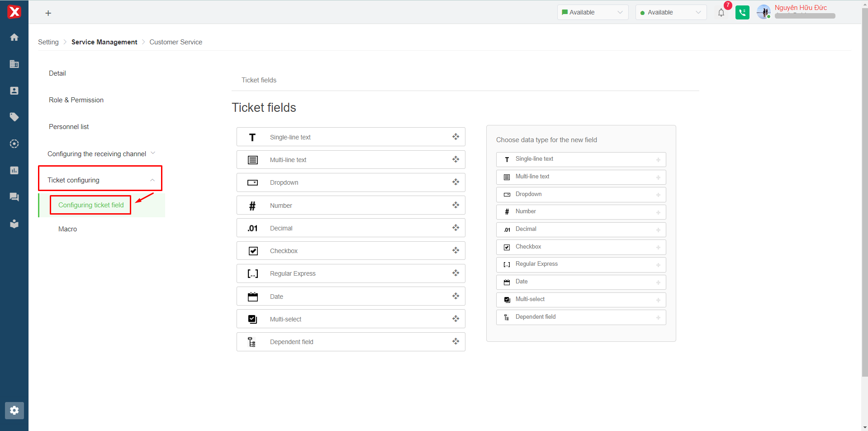Collapse the Ticket configuring section
The image size is (868, 431).
coord(152,180)
